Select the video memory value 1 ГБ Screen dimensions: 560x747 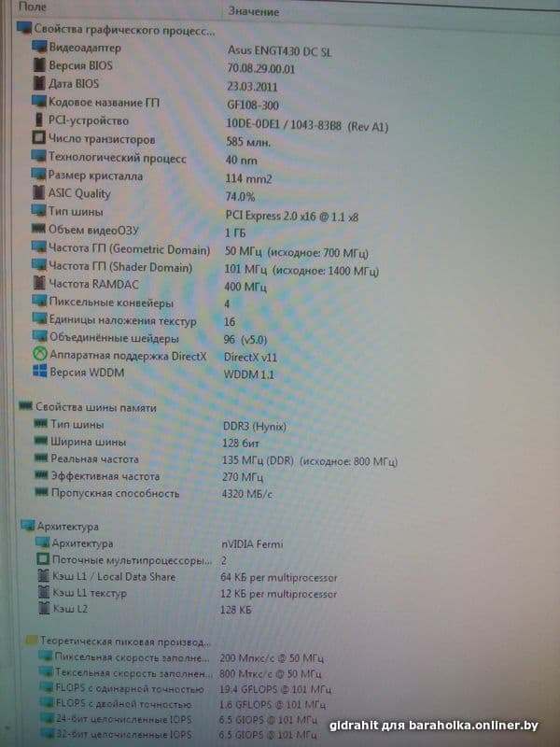(x=235, y=233)
